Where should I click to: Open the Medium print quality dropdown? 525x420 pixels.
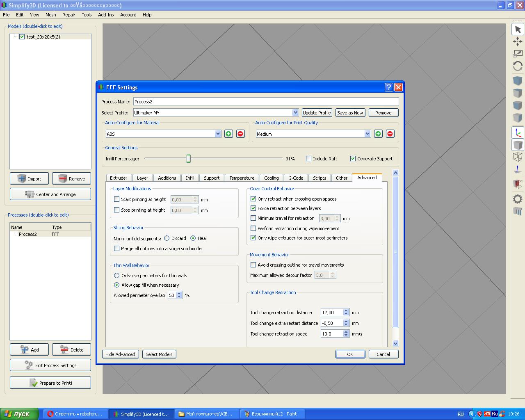coord(367,134)
